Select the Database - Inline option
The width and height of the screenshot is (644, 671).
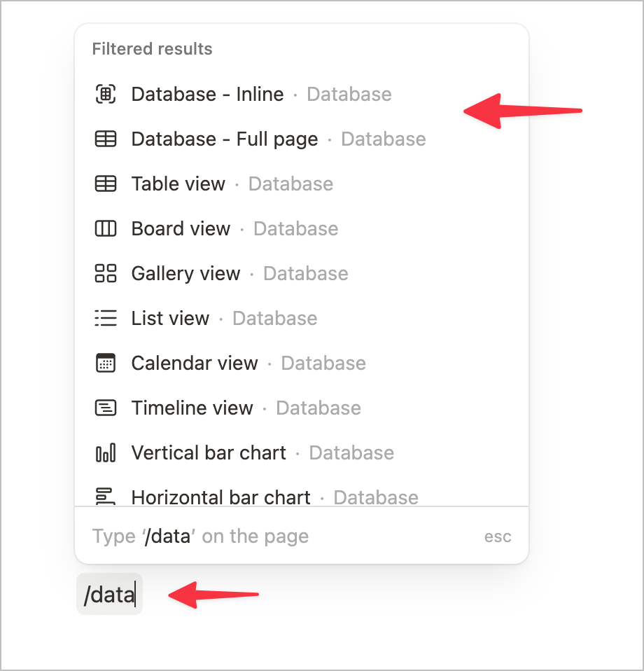pyautogui.click(x=207, y=94)
